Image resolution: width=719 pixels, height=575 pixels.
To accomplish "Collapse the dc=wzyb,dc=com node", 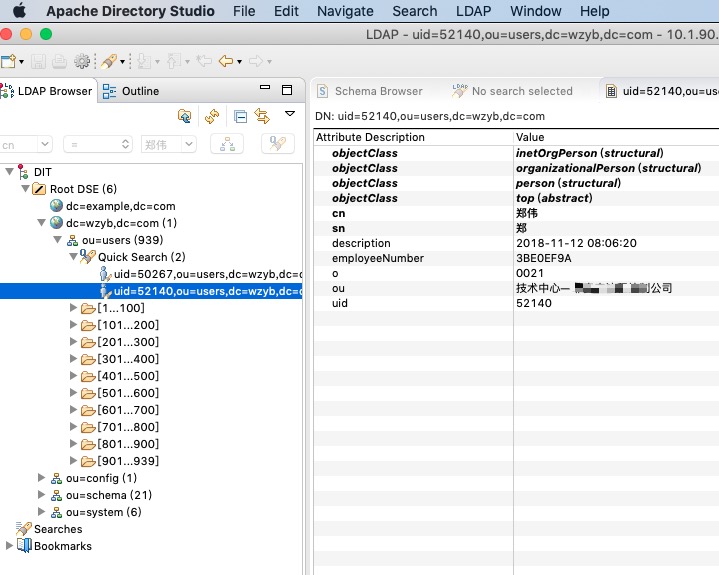I will [41, 222].
